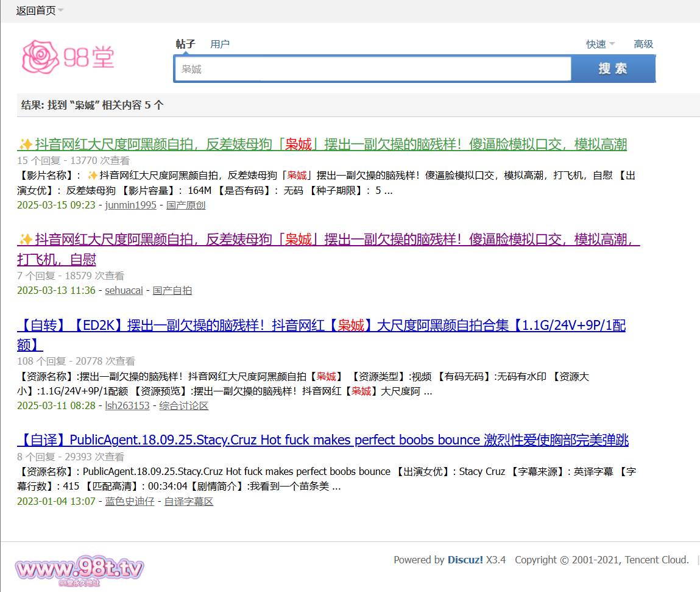Expand the 返回首页 dropdown arrow
Viewport: 700px width, 592px height.
coord(61,11)
